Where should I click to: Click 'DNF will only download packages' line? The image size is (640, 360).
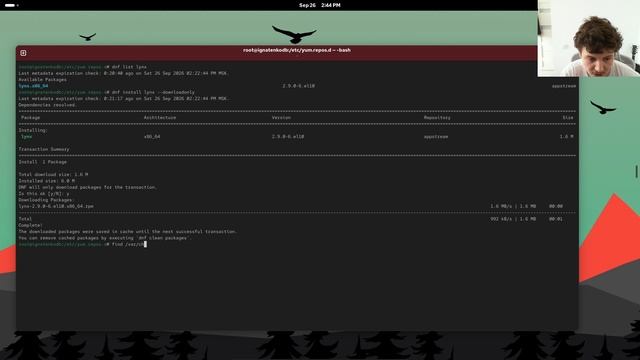87,187
